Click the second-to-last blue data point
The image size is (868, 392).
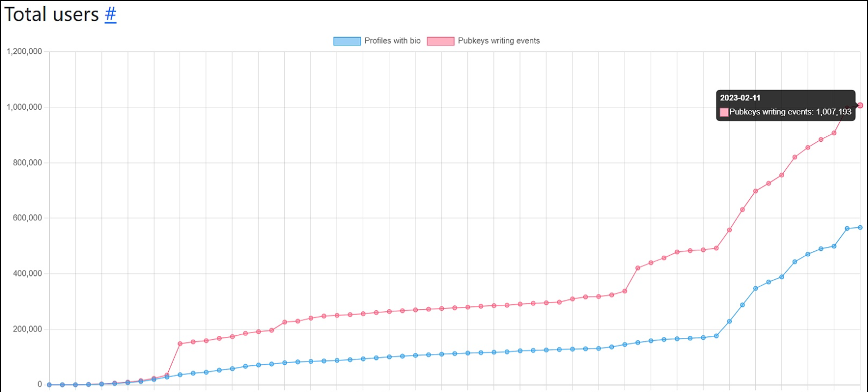[x=847, y=228]
